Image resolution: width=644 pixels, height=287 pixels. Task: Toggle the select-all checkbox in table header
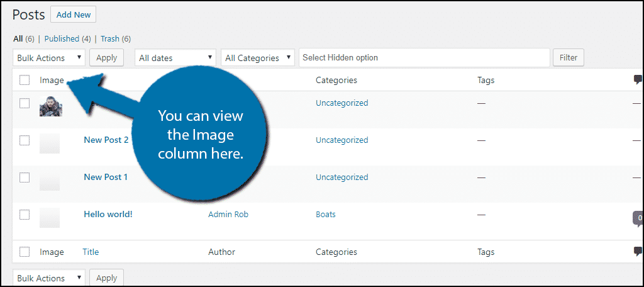(25, 80)
